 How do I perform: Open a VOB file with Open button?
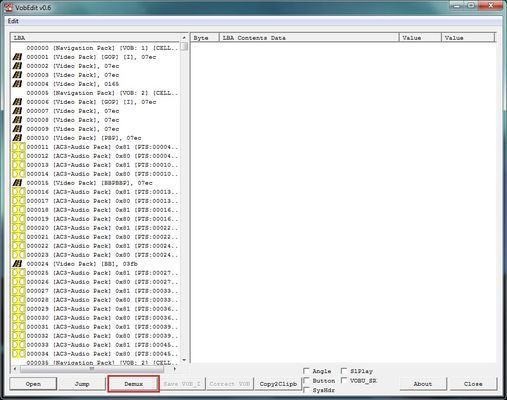(33, 384)
